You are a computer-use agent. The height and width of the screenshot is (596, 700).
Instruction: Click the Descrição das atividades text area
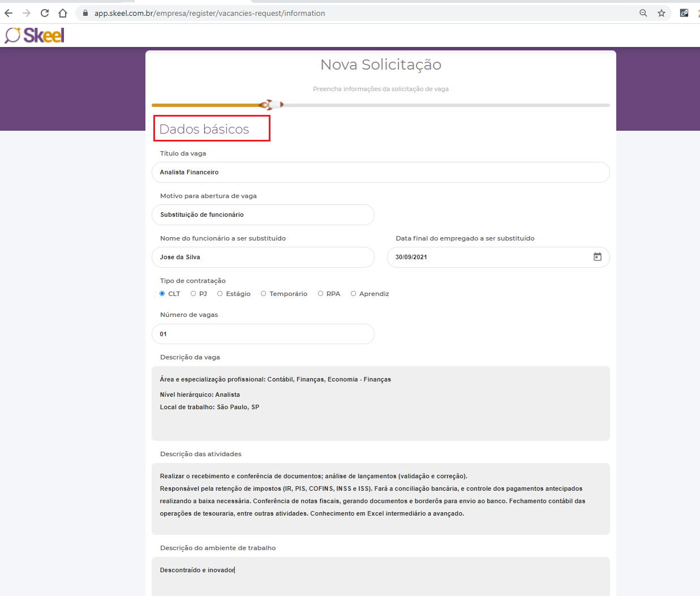coord(380,498)
